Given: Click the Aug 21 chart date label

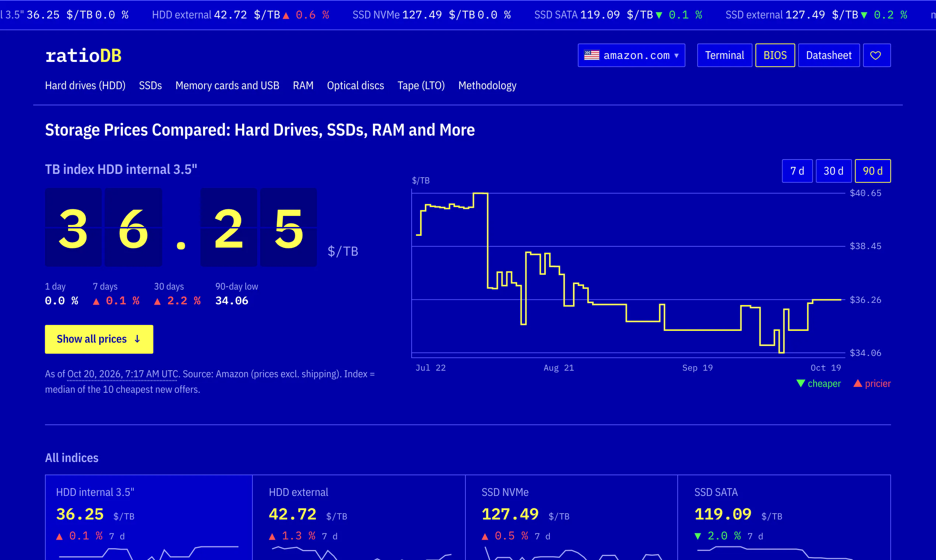Looking at the screenshot, I should pyautogui.click(x=559, y=368).
